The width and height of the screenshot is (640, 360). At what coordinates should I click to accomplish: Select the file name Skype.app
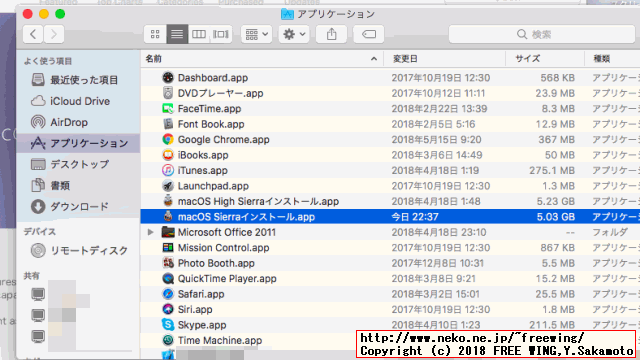click(x=202, y=325)
